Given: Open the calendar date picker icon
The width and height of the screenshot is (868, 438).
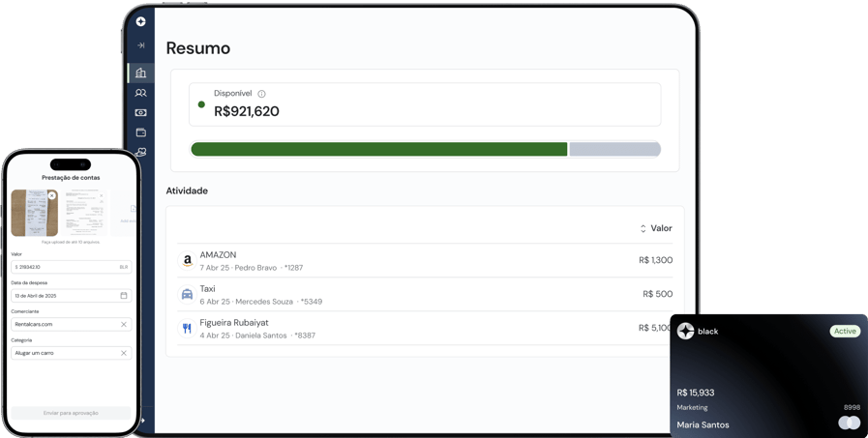Looking at the screenshot, I should tap(124, 296).
